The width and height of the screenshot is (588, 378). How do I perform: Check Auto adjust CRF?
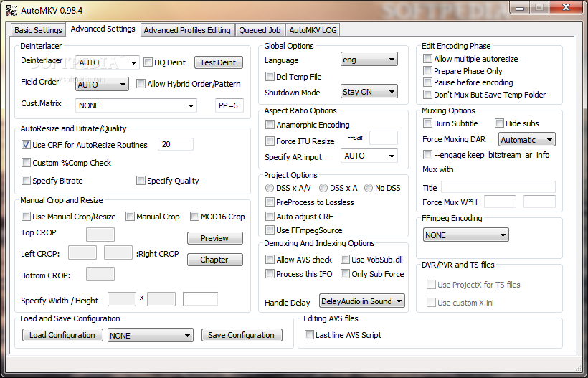coord(270,217)
